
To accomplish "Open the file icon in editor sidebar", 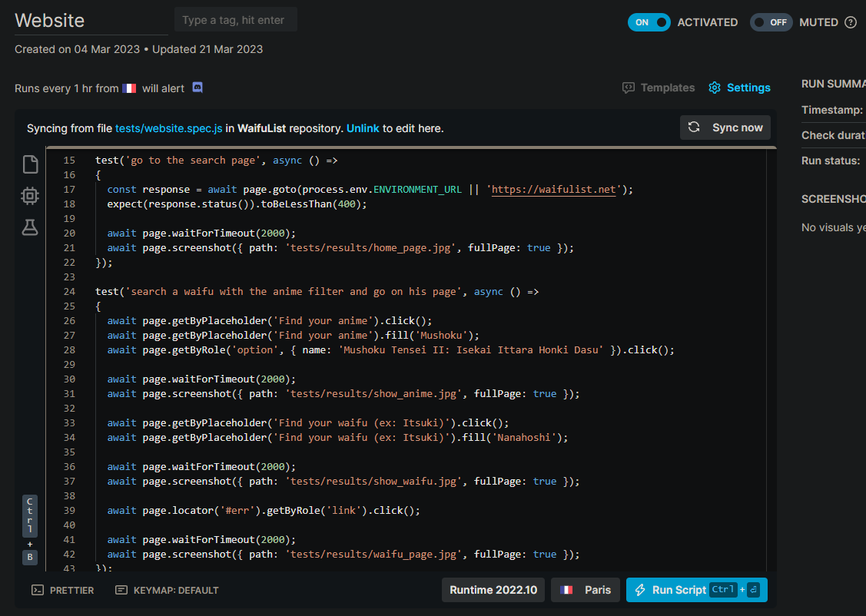I will point(30,164).
